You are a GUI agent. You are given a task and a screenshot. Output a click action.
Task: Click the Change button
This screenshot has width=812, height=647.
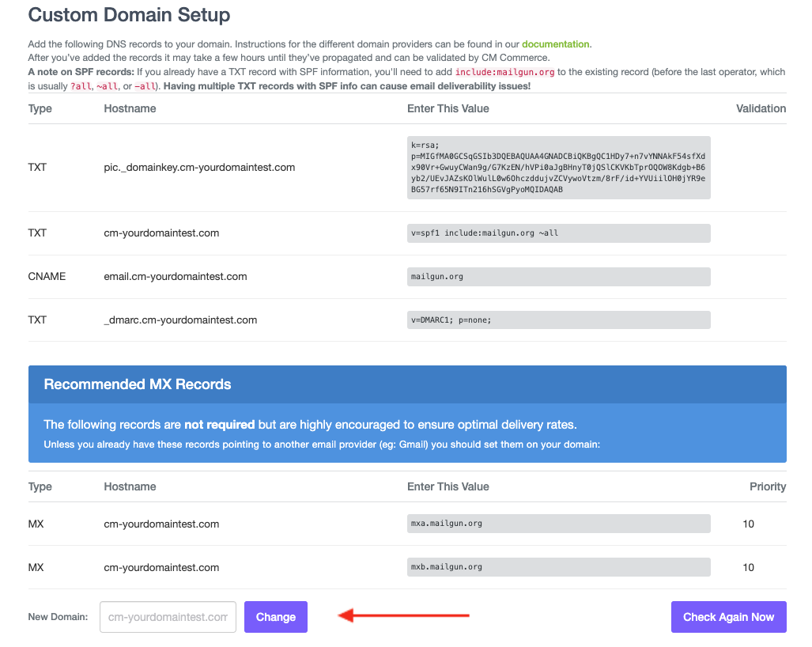click(x=275, y=616)
